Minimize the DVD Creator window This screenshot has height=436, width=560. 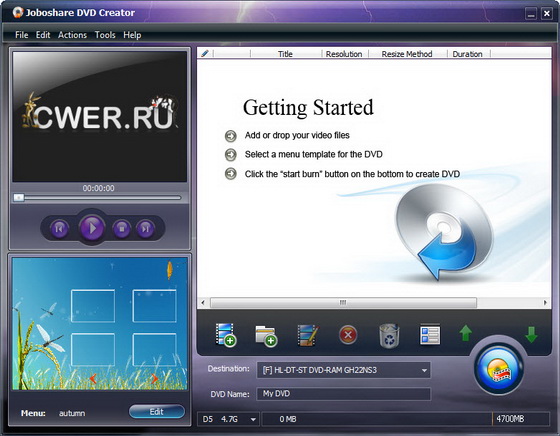pos(531,14)
